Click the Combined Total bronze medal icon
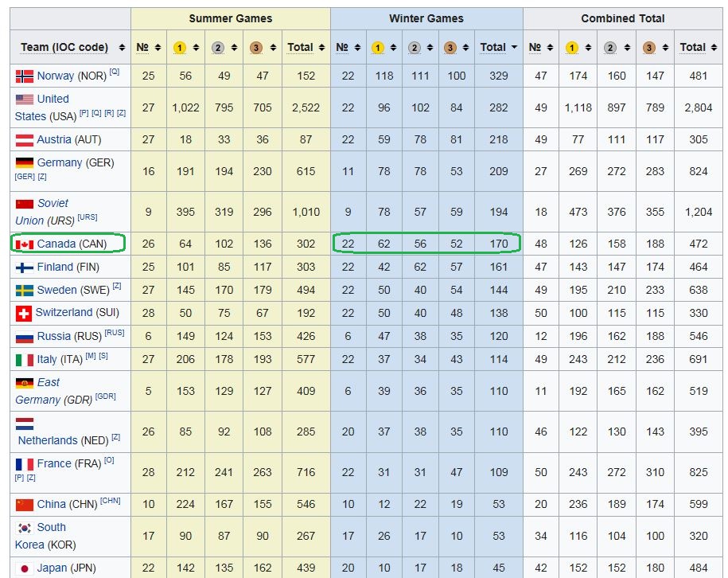Viewport: 728px width, 578px height. coord(649,48)
